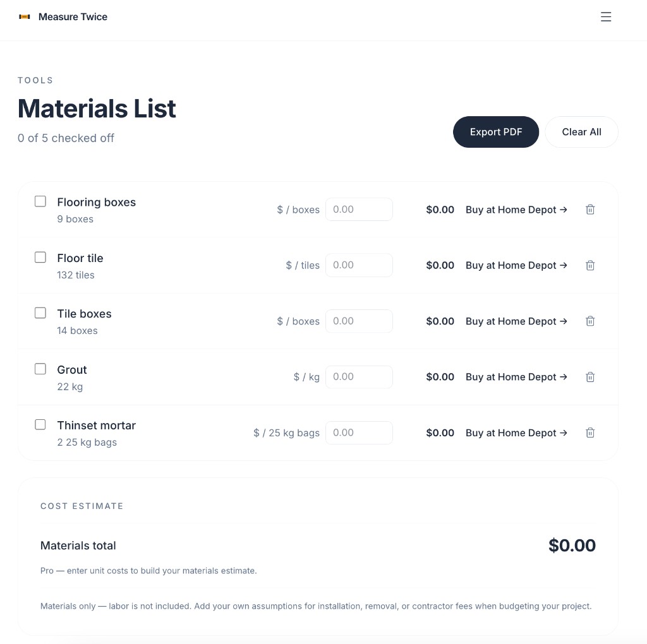
Task: Click the Measure Twice tape logo icon
Action: (x=25, y=17)
